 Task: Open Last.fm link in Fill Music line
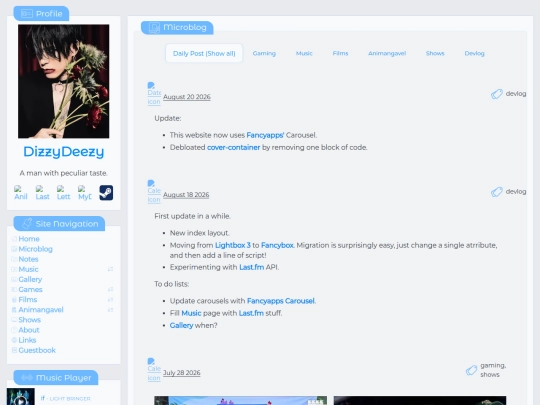click(251, 313)
